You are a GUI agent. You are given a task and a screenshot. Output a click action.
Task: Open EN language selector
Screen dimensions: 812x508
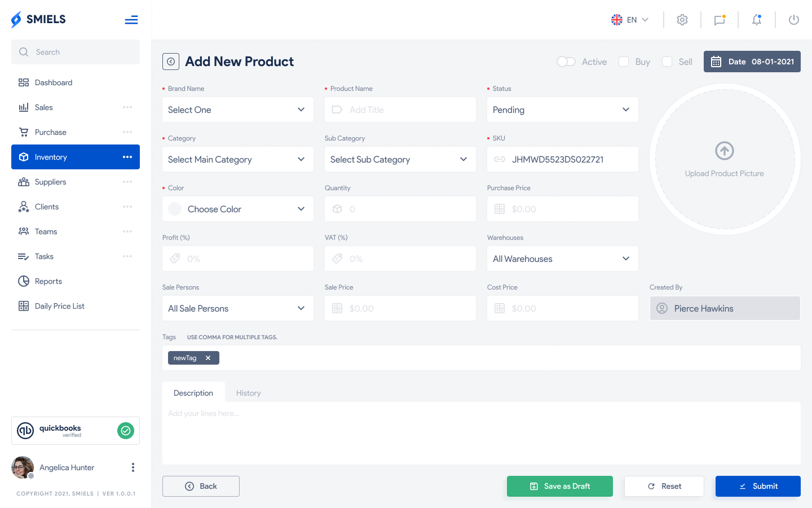[630, 20]
